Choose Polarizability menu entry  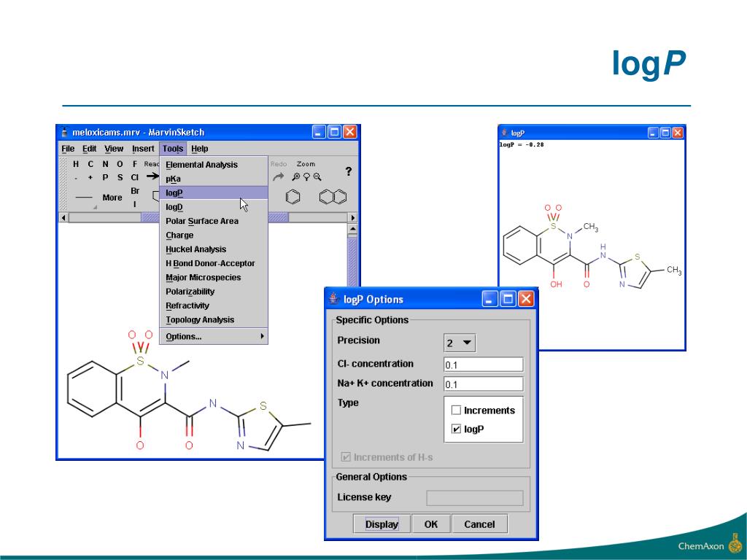(x=214, y=292)
